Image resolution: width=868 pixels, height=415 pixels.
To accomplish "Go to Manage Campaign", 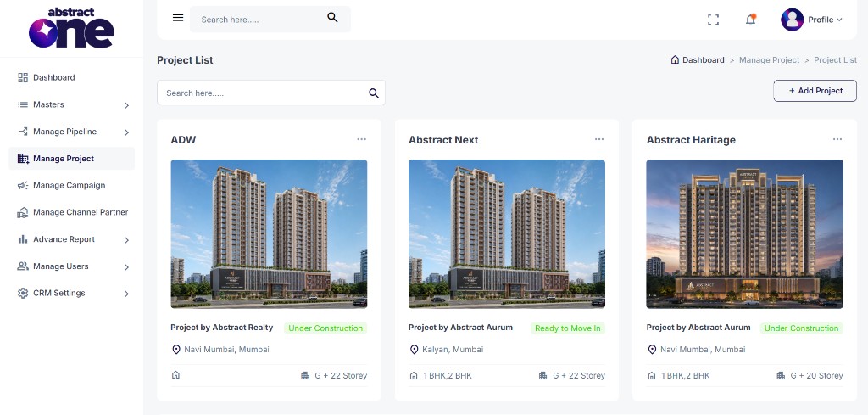I will 71,186.
